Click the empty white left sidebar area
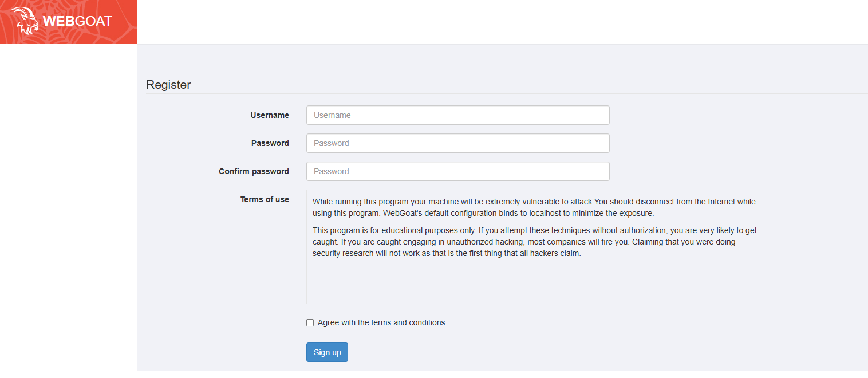 (68, 207)
